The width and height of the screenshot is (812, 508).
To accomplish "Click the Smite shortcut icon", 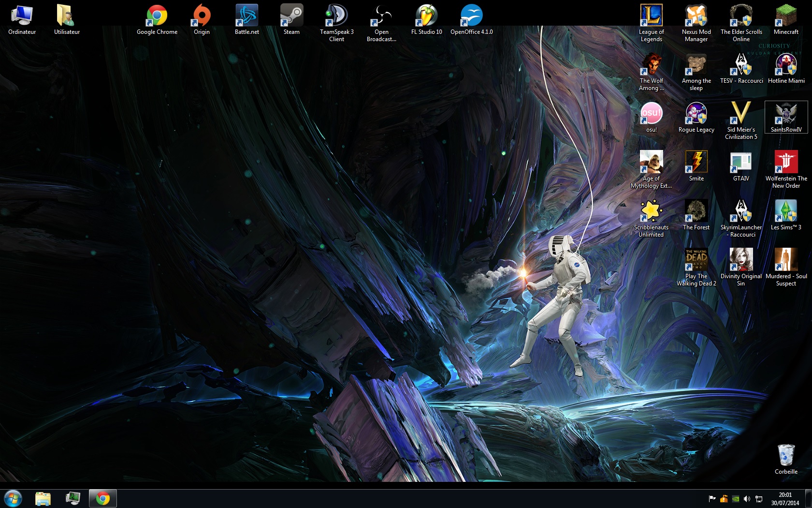I will (696, 167).
